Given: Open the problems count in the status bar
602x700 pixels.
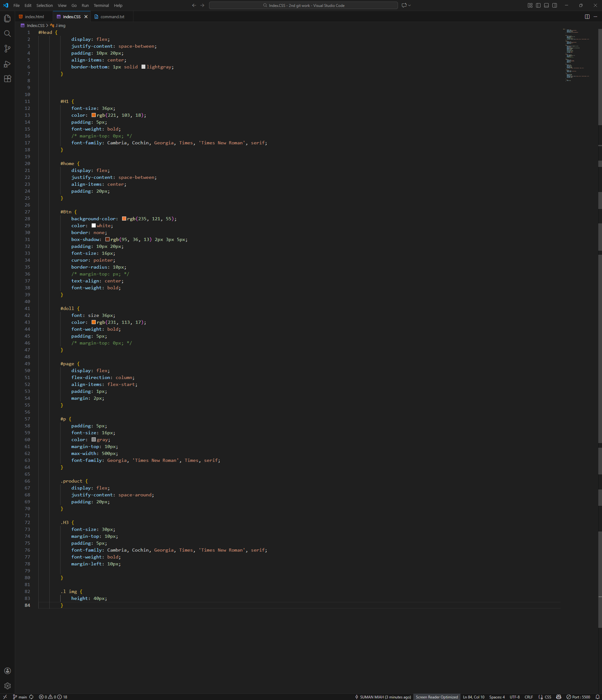Looking at the screenshot, I should pyautogui.click(x=53, y=697).
